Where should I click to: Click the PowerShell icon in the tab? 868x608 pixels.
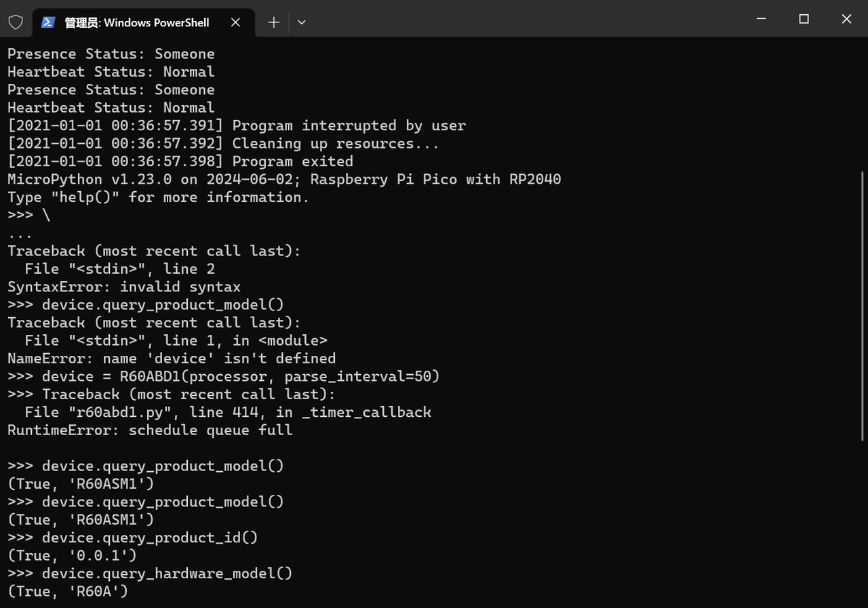(x=48, y=22)
